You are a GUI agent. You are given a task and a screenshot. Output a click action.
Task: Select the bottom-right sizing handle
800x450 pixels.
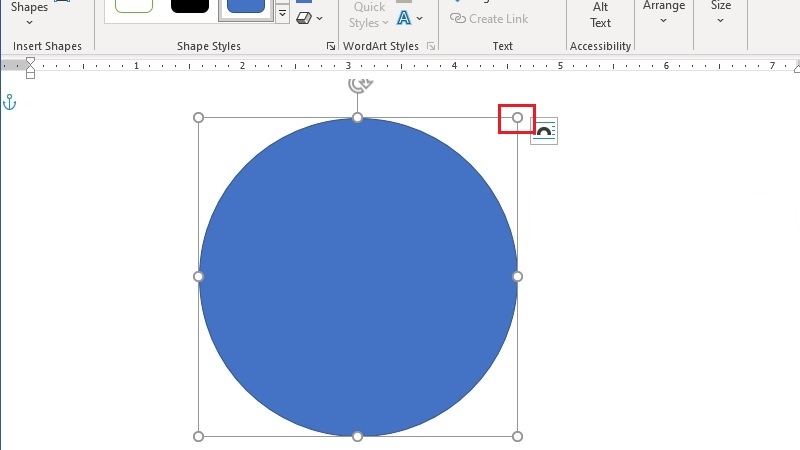pos(517,436)
